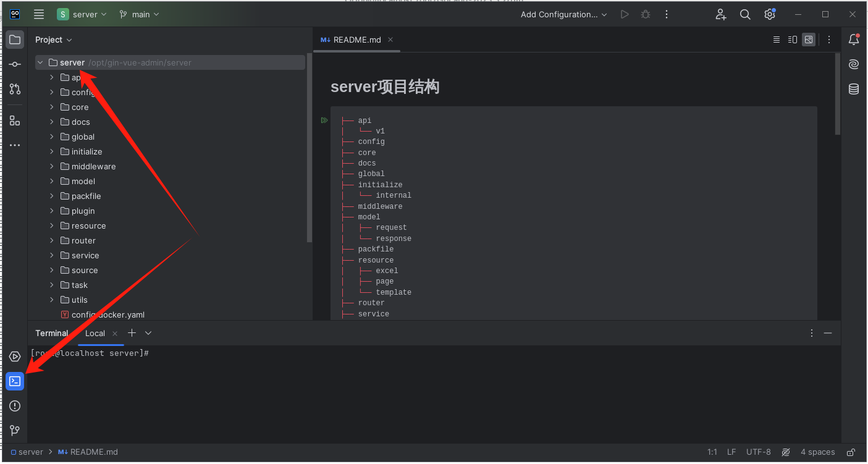Click README.md breadcrumb in status bar
The width and height of the screenshot is (868, 464).
(88, 452)
